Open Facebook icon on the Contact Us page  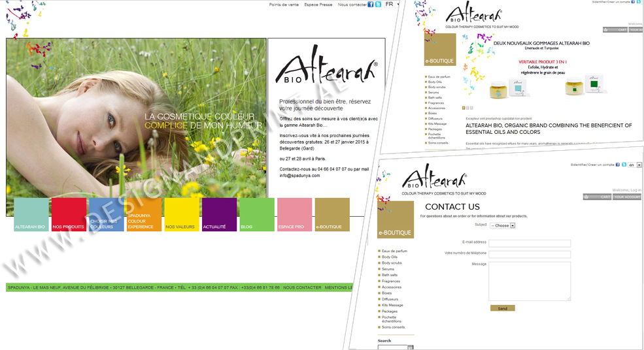point(616,165)
